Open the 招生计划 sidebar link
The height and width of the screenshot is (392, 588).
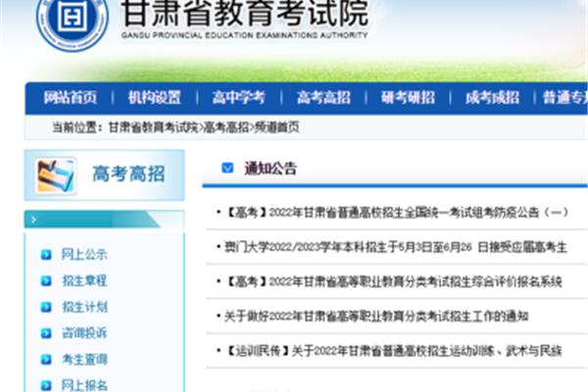pos(84,307)
